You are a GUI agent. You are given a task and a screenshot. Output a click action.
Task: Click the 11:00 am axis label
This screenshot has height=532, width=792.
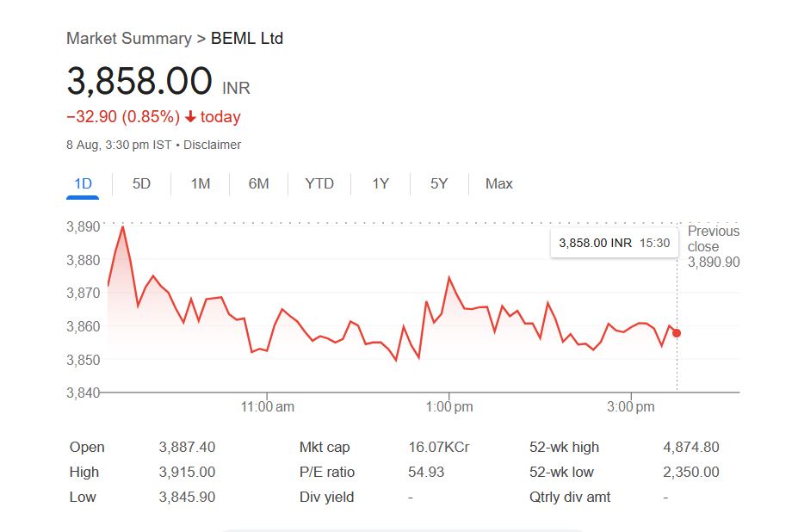click(268, 406)
